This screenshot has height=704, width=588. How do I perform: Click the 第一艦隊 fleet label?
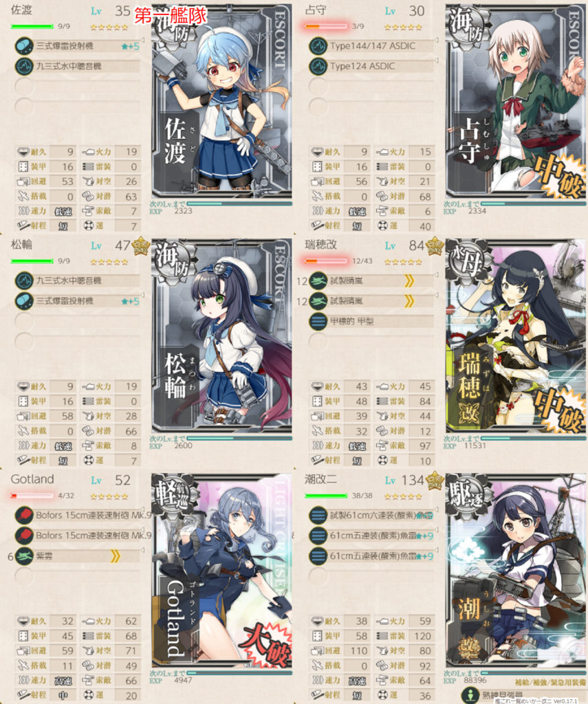click(x=171, y=16)
